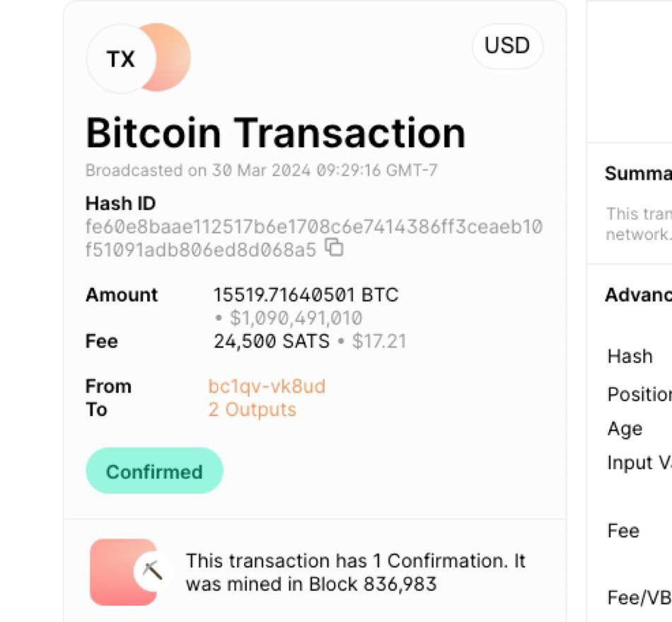This screenshot has width=672, height=622.
Task: Click the Age row label in Advanced
Action: point(625,429)
